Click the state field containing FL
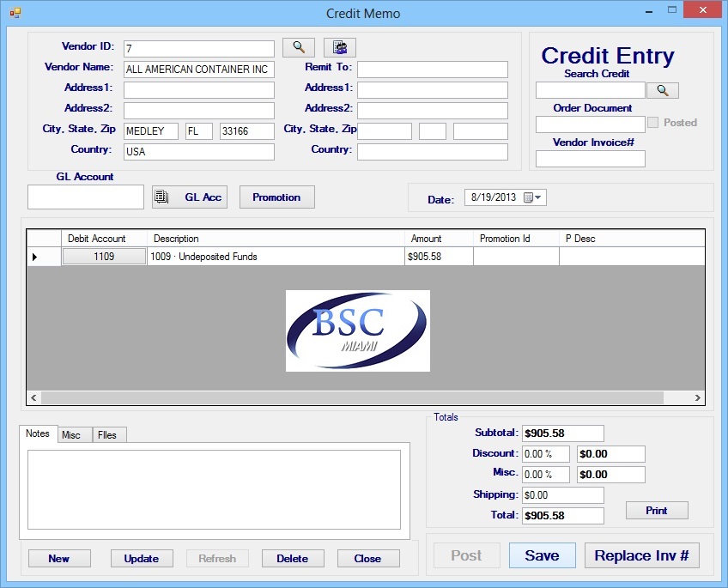 coord(199,131)
